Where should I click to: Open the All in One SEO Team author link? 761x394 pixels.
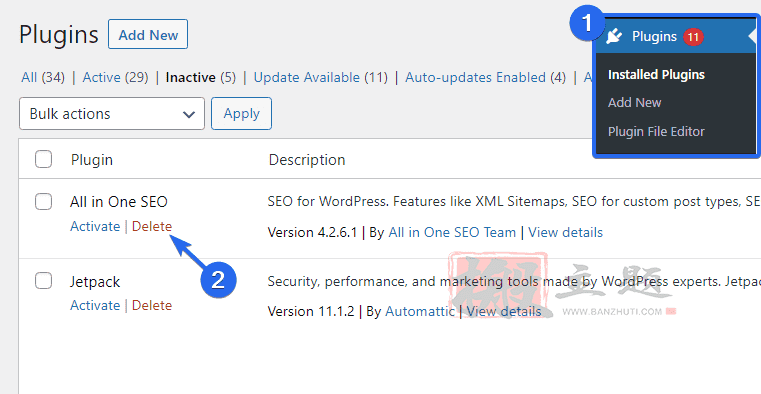[x=452, y=232]
